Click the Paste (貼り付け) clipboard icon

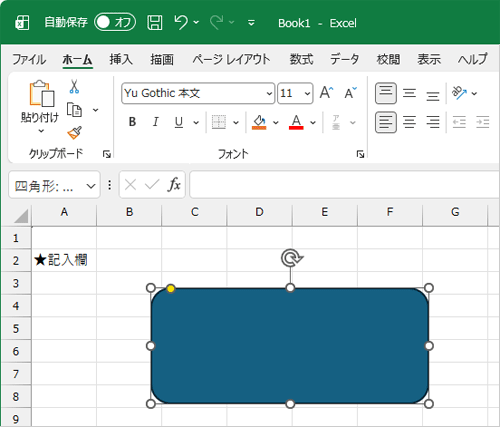click(41, 94)
